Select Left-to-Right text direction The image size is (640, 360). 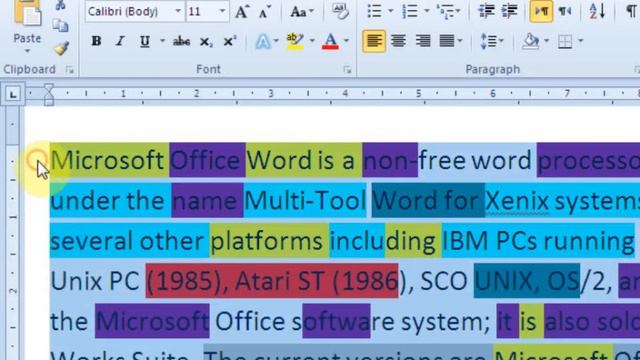tap(541, 11)
